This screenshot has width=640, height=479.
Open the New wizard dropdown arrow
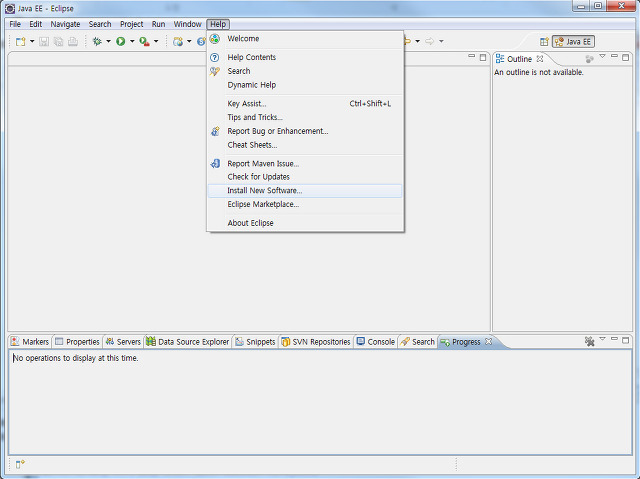point(32,41)
